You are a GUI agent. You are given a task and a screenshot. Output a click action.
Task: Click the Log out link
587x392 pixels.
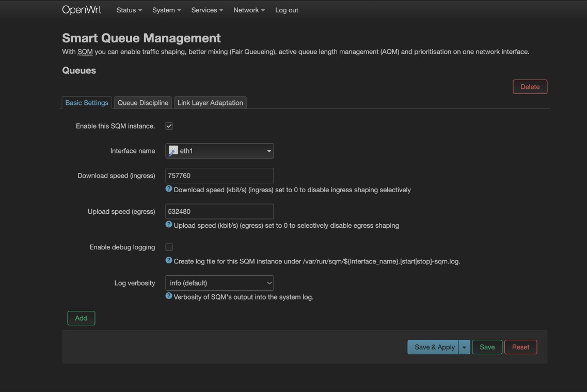click(287, 10)
